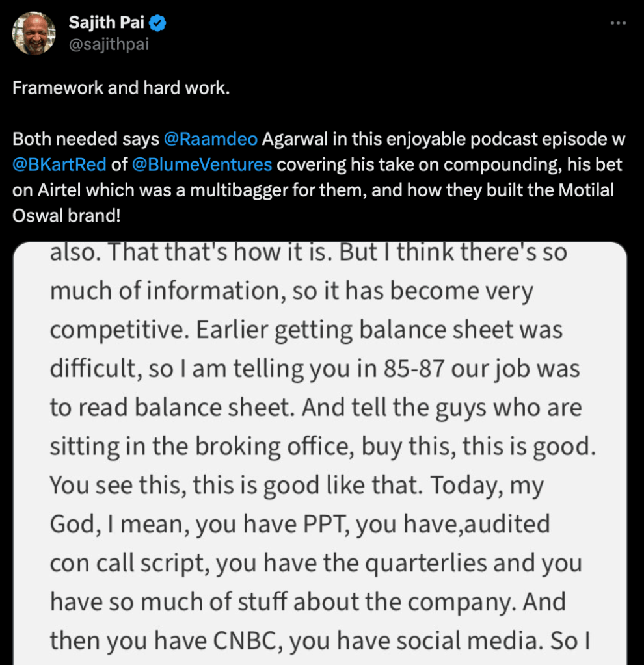Screen dimensions: 644x665
Task: Follow the @BlumeVentures mention link
Action: [x=202, y=164]
